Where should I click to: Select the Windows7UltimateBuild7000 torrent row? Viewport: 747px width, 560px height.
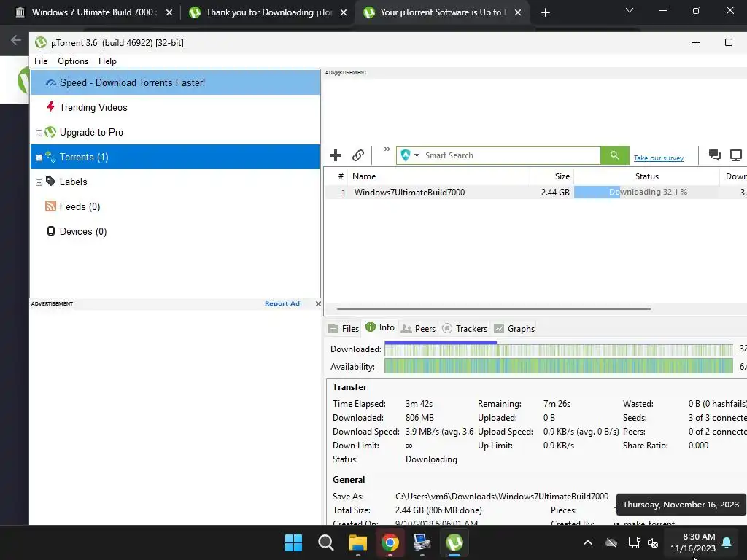[x=535, y=192]
